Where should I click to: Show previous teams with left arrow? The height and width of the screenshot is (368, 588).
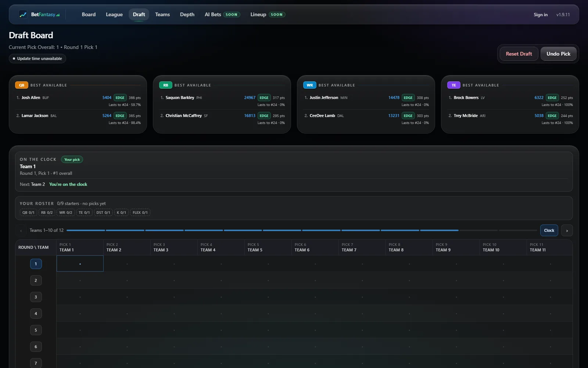click(x=21, y=230)
